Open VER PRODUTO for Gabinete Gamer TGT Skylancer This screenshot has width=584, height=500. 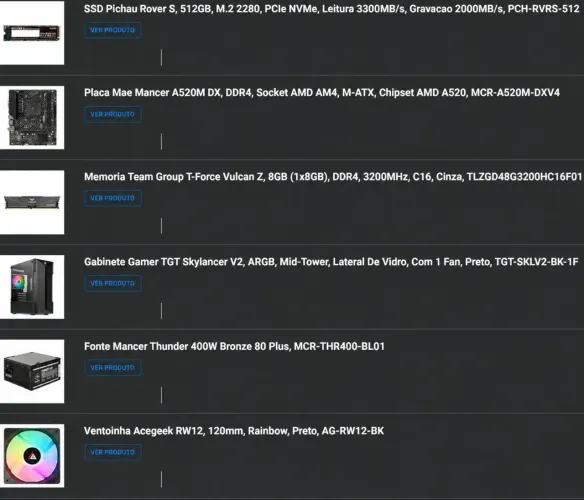pos(112,283)
